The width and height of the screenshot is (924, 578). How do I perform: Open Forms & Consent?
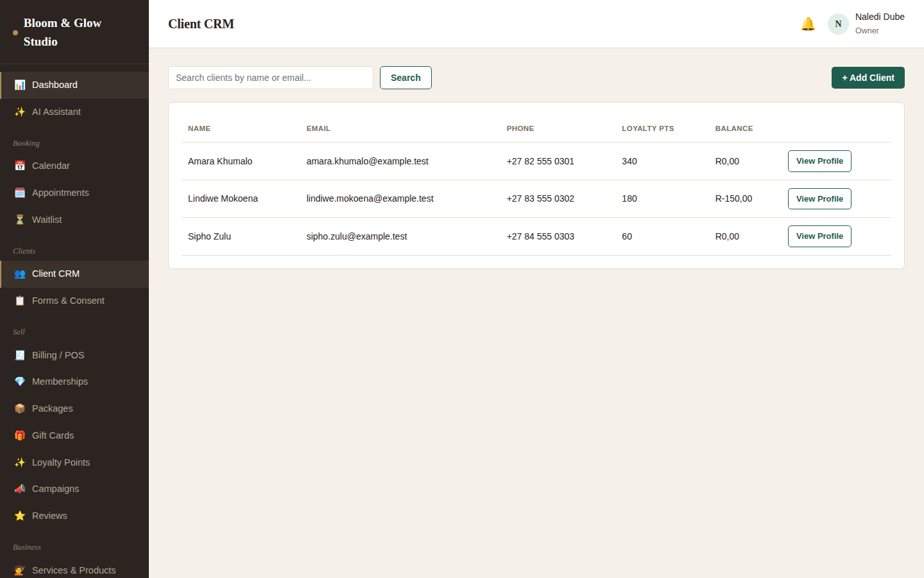(74, 301)
